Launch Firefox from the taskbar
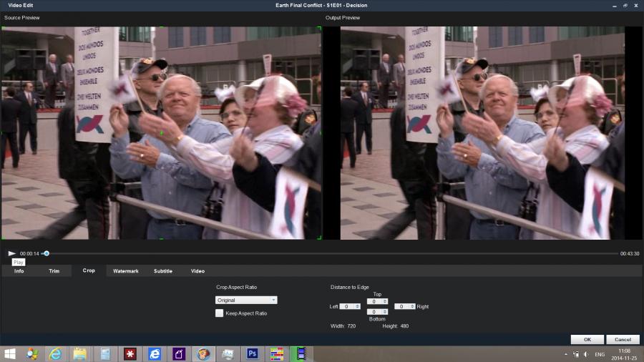This screenshot has height=362, width=644. [203, 353]
